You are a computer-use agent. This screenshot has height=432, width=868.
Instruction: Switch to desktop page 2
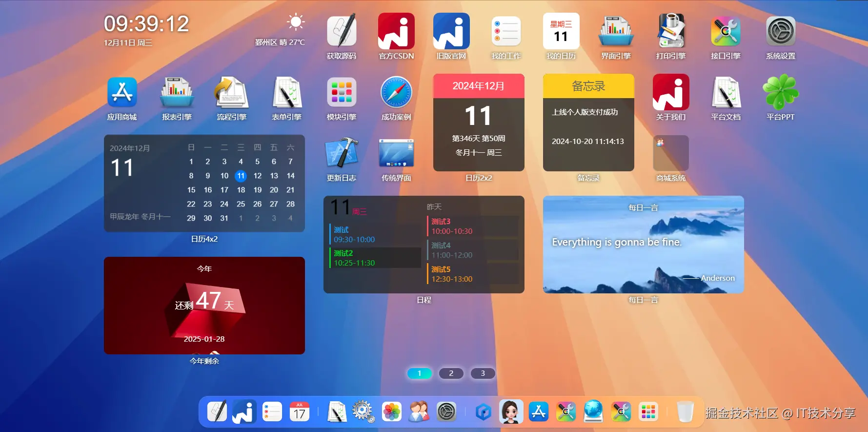point(451,373)
